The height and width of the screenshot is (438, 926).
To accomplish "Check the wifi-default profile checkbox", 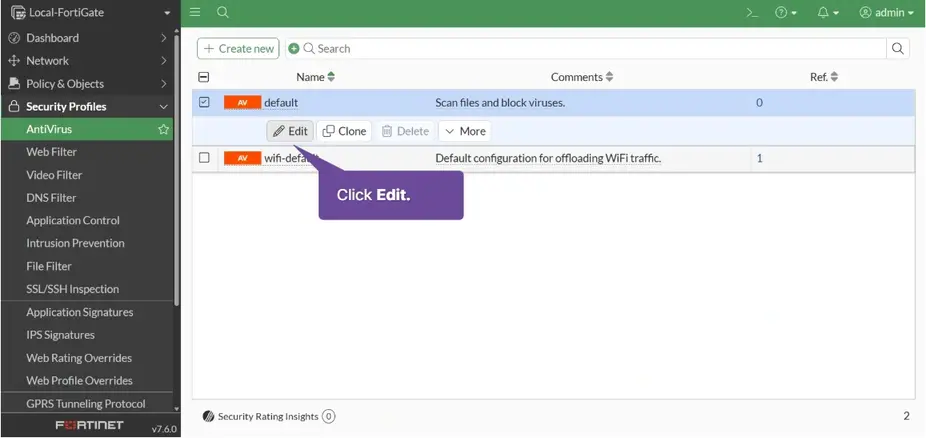I will tap(204, 158).
